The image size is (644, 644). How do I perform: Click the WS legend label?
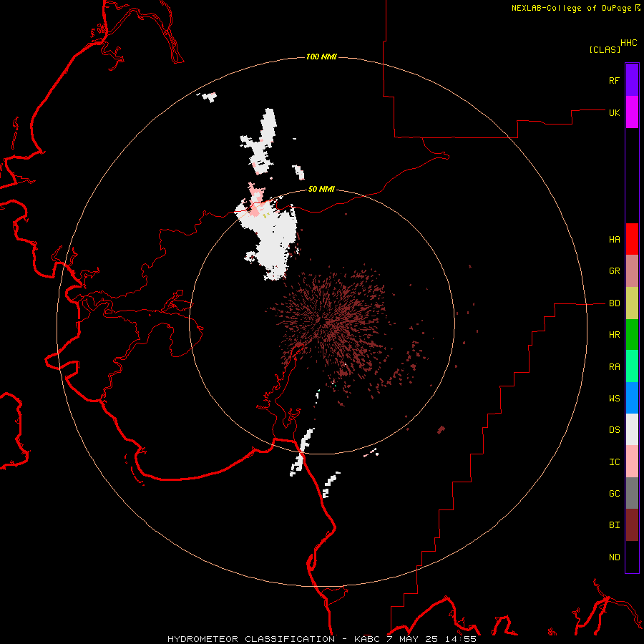[614, 398]
